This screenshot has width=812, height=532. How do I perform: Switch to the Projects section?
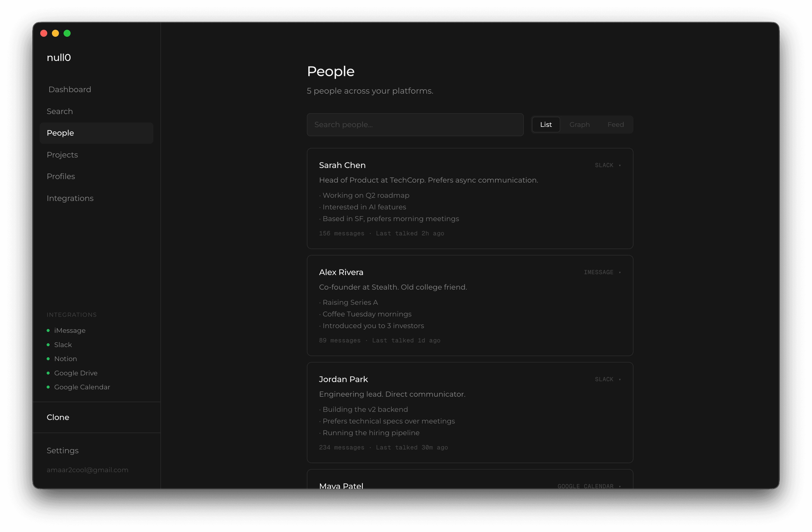pos(62,155)
